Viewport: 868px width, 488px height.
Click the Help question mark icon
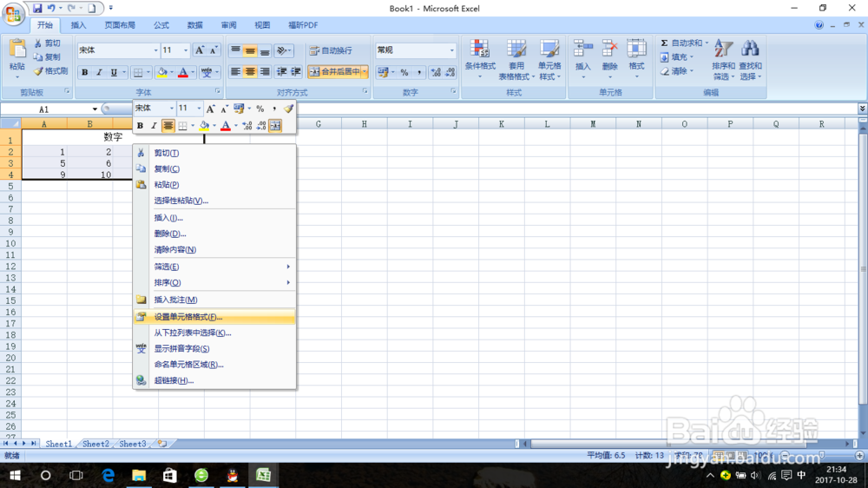pos(819,25)
